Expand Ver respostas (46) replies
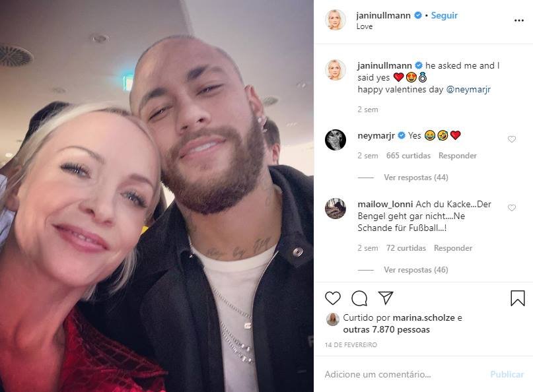 coord(415,270)
